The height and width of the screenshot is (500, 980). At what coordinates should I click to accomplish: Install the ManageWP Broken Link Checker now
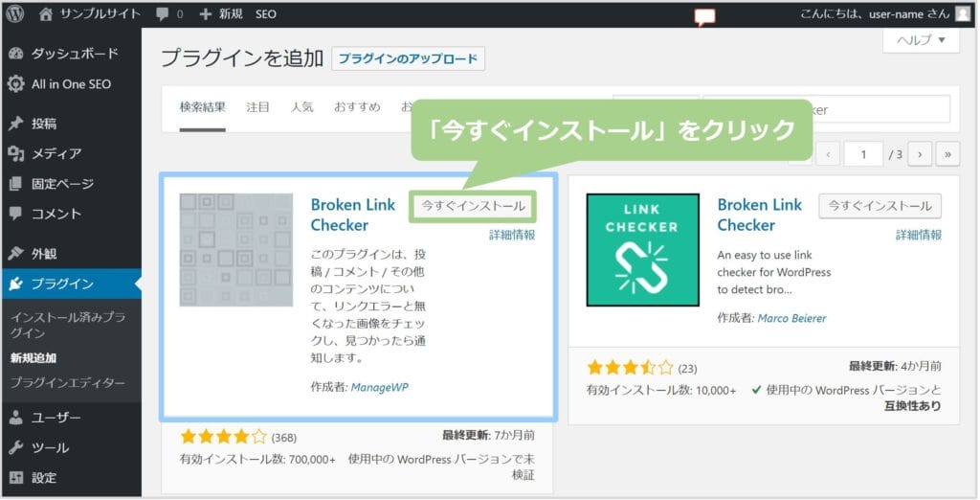[x=473, y=206]
